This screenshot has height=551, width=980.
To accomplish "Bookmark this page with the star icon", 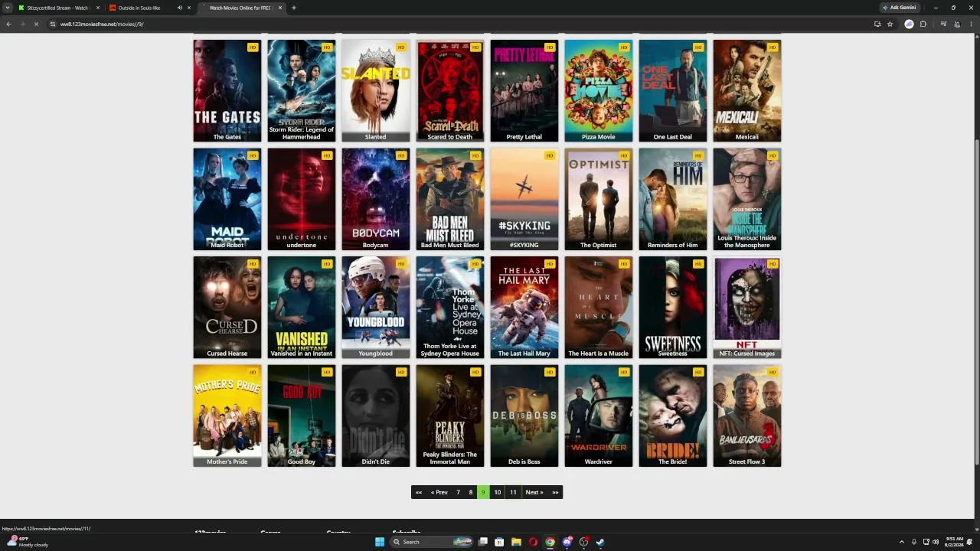I will [890, 24].
